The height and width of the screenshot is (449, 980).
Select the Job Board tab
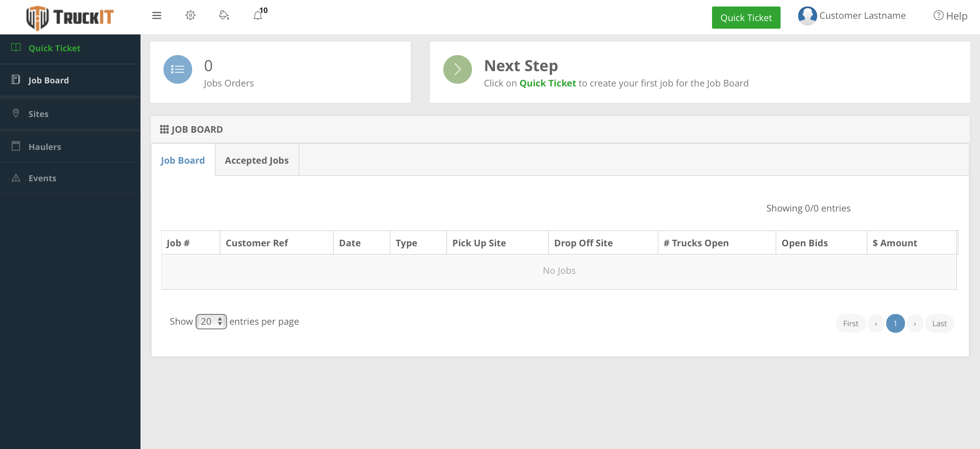[x=183, y=160]
